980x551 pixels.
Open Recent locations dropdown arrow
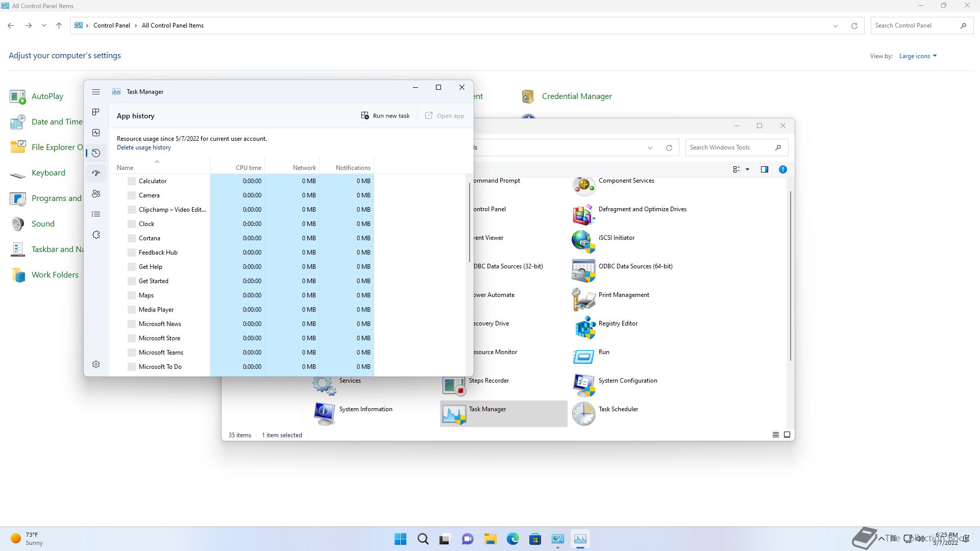(x=44, y=26)
